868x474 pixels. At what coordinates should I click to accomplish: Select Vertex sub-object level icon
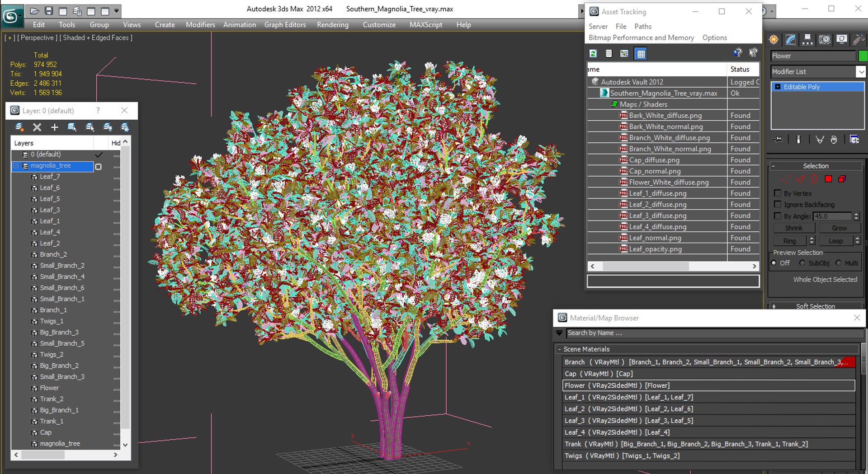787,179
